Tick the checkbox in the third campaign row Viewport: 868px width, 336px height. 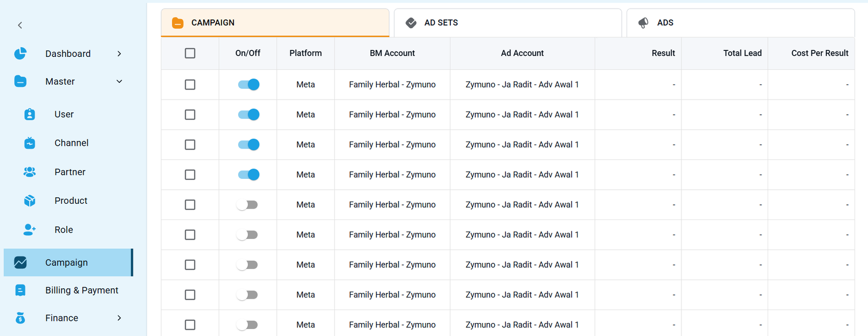tap(190, 145)
